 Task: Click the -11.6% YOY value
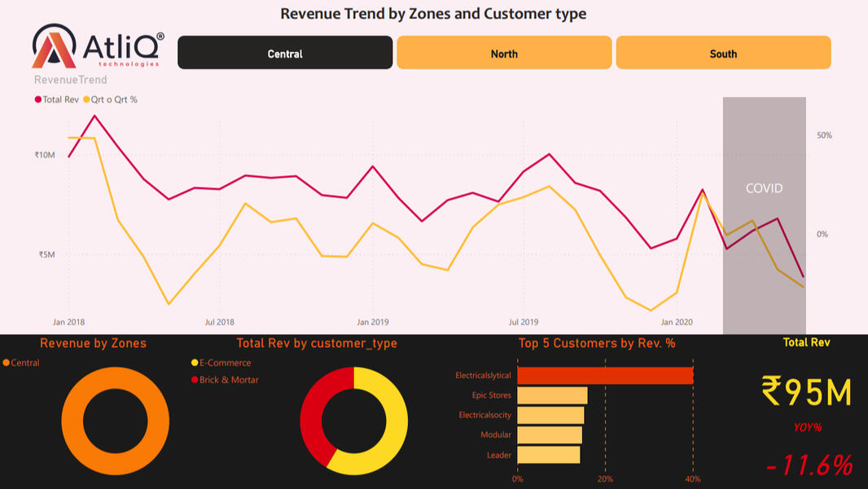(x=809, y=465)
